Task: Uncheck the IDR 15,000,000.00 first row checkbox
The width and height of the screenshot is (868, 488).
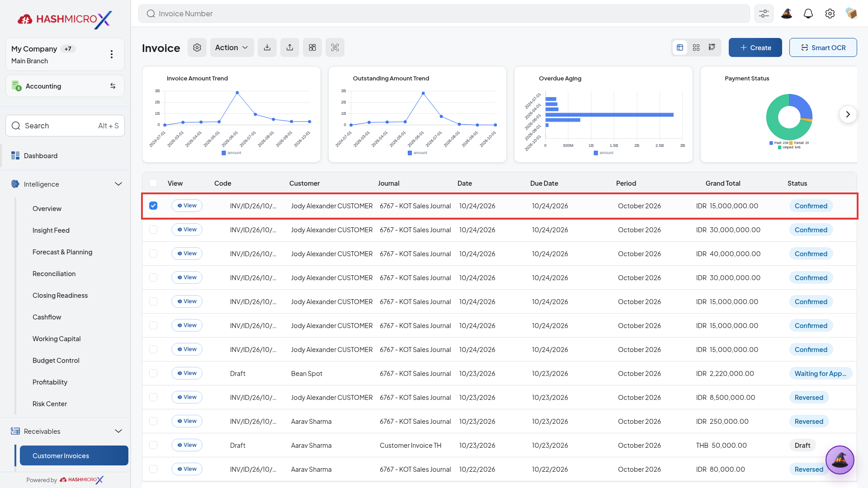Action: (153, 206)
